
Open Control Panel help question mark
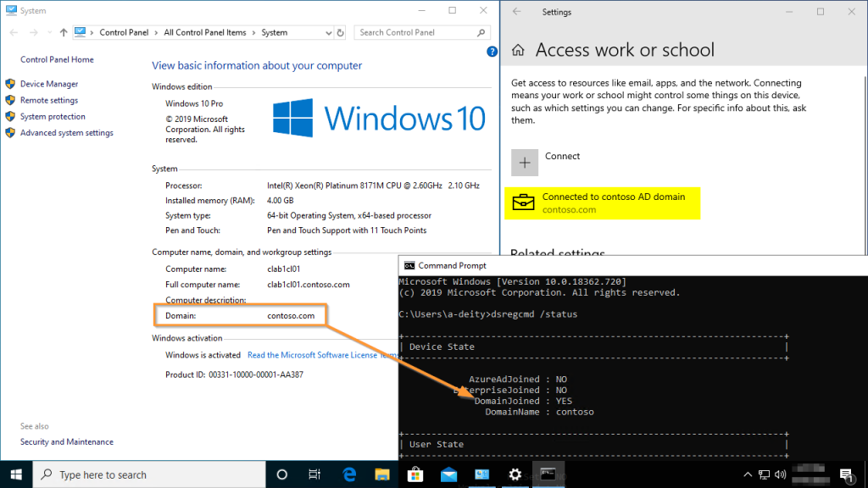pos(492,52)
